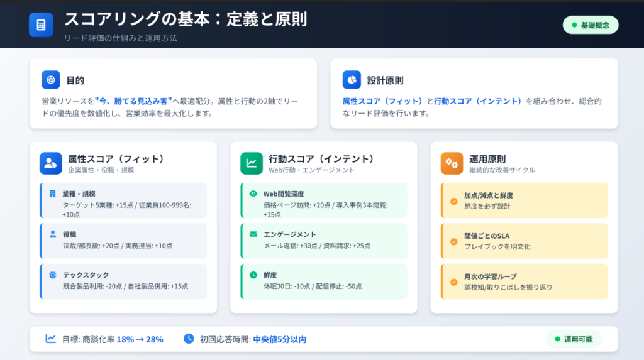Click the checkmark beside 加点/減点と鮮度
The width and height of the screenshot is (644, 360).
pyautogui.click(x=453, y=201)
